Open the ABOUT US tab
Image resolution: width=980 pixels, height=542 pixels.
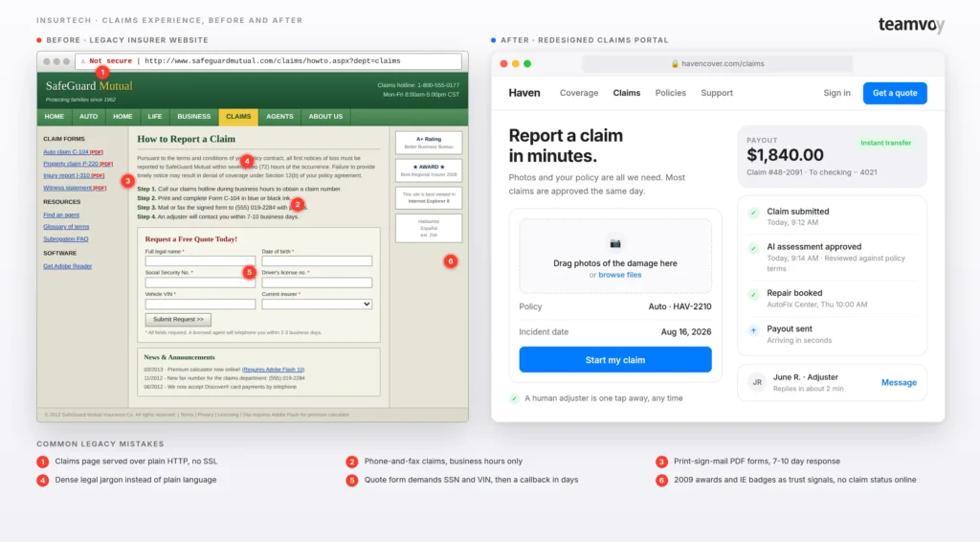pyautogui.click(x=325, y=116)
